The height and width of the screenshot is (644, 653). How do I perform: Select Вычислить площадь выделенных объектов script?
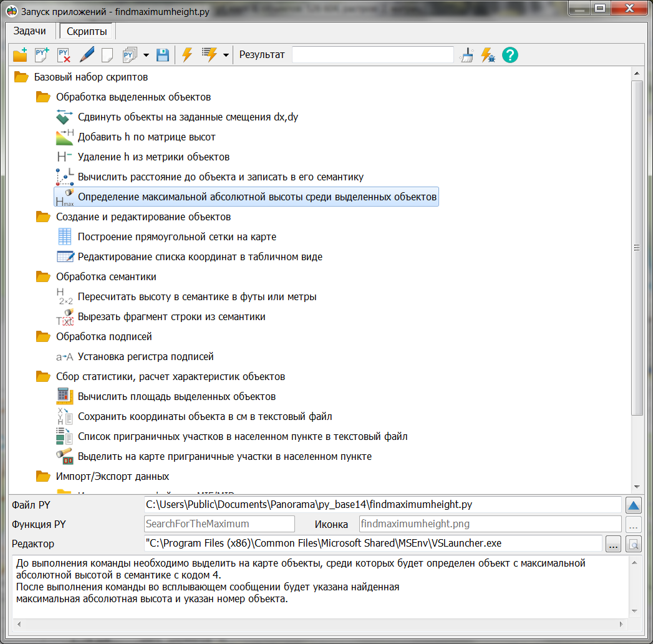pyautogui.click(x=177, y=396)
